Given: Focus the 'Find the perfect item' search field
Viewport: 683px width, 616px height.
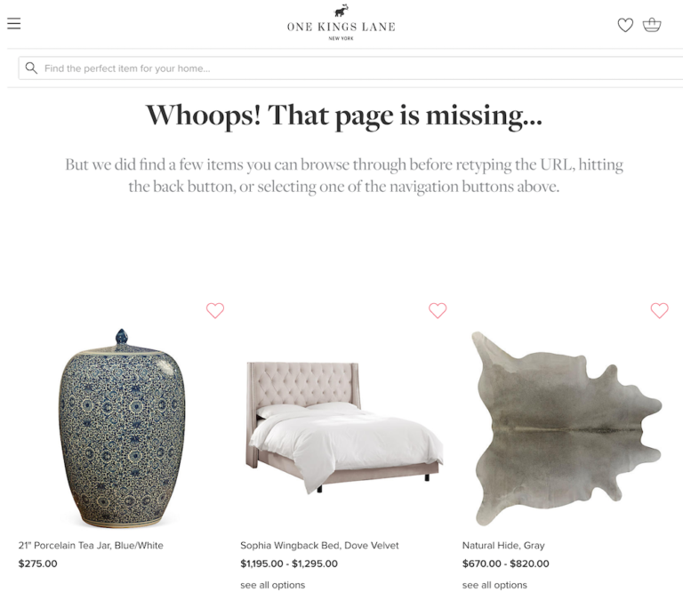Looking at the screenshot, I should [x=350, y=68].
